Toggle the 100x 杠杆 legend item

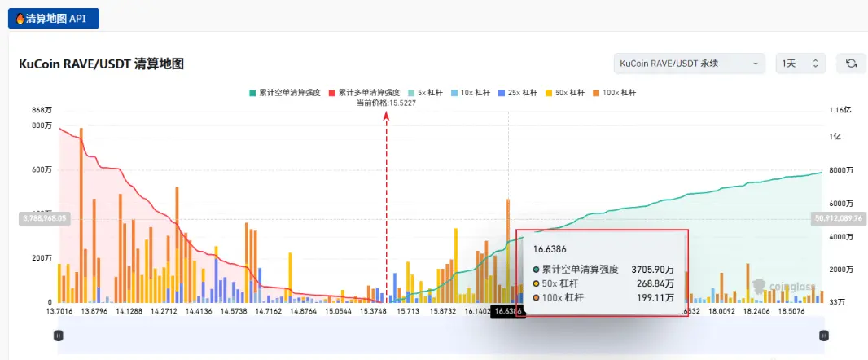[613, 93]
